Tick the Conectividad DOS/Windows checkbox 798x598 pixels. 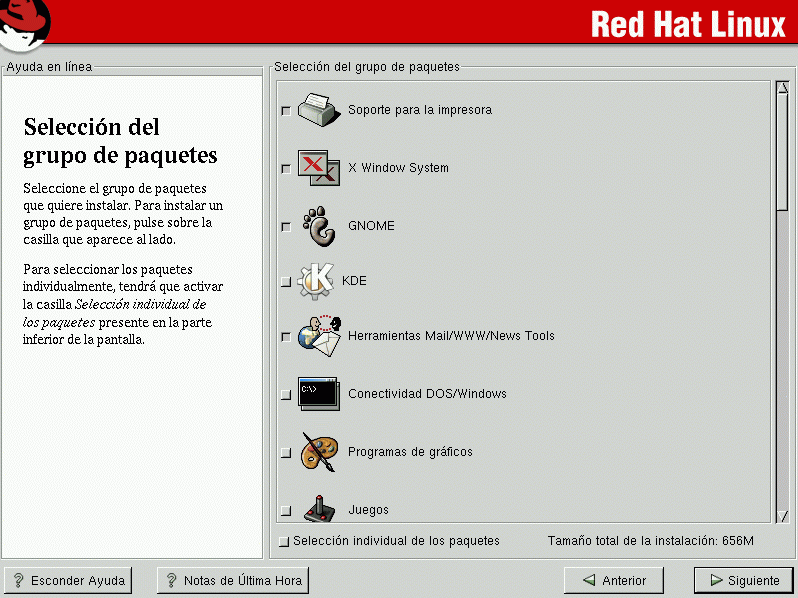coord(286,395)
